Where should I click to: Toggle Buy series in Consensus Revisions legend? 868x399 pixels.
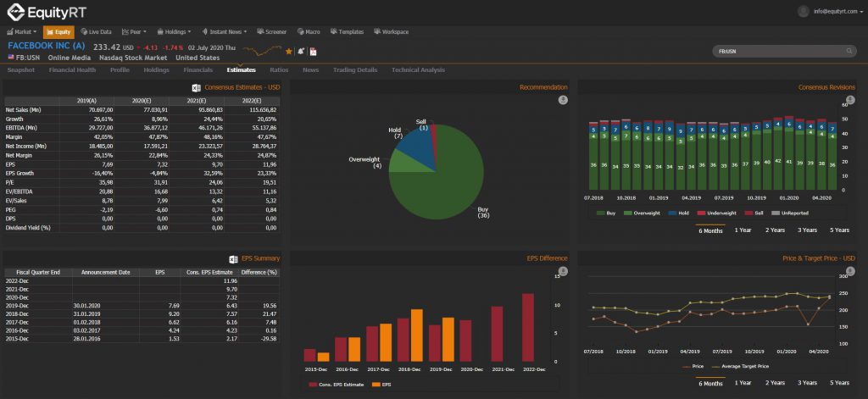coord(605,213)
